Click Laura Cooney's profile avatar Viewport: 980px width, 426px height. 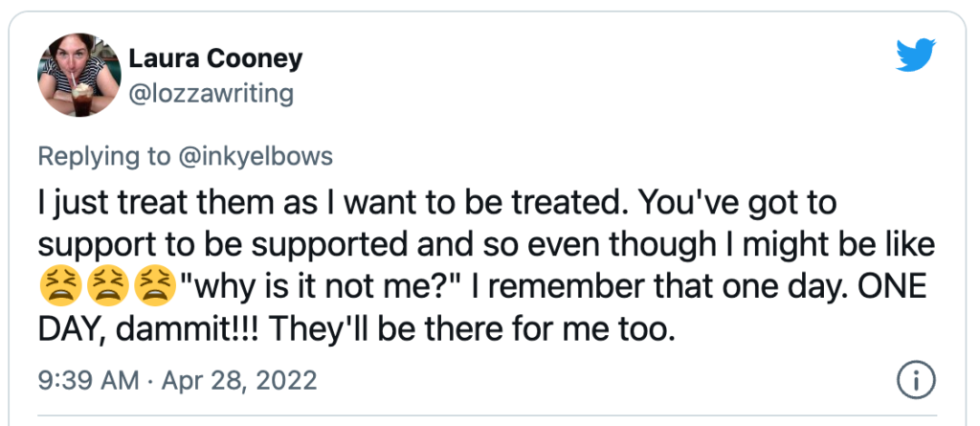click(79, 75)
